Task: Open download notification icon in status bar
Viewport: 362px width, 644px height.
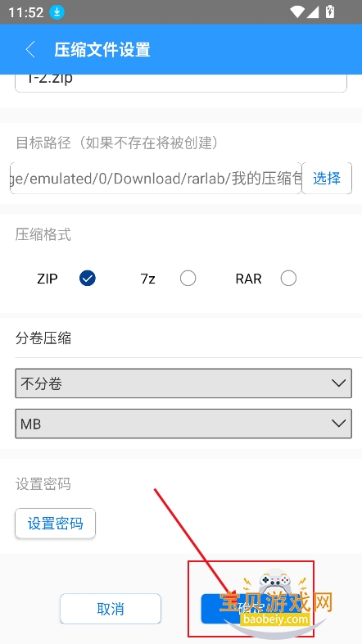Action: pyautogui.click(x=57, y=12)
